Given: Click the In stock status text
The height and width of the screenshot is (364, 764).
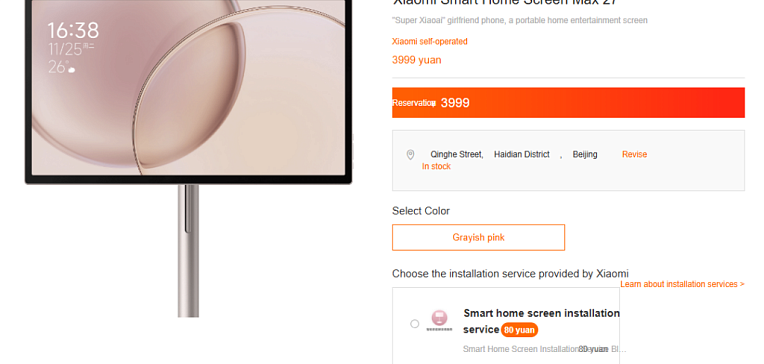Looking at the screenshot, I should 436,167.
